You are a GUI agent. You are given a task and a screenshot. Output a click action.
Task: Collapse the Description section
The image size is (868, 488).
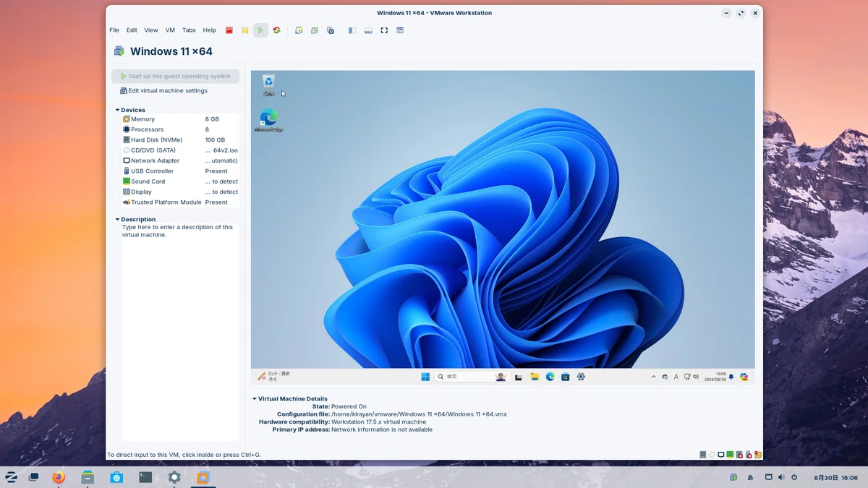[118, 219]
